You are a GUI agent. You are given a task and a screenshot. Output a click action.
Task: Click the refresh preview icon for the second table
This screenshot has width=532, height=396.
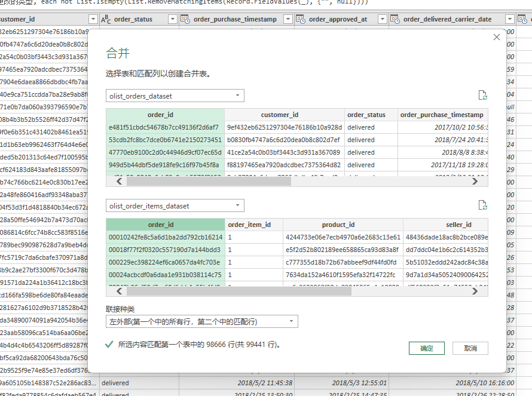click(482, 205)
